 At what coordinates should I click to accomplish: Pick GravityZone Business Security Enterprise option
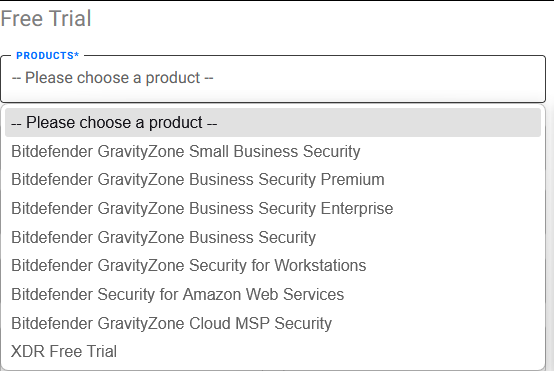point(273,208)
